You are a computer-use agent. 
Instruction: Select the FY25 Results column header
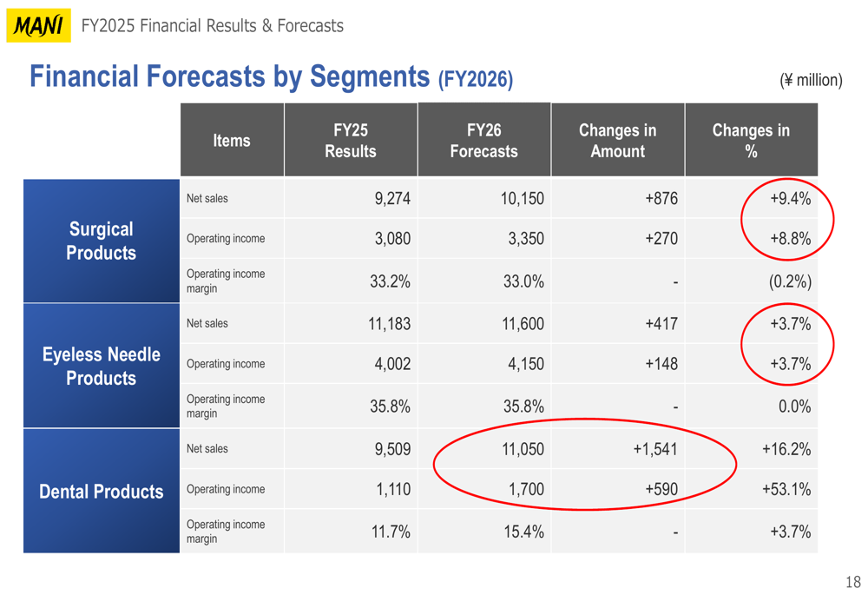(350, 141)
